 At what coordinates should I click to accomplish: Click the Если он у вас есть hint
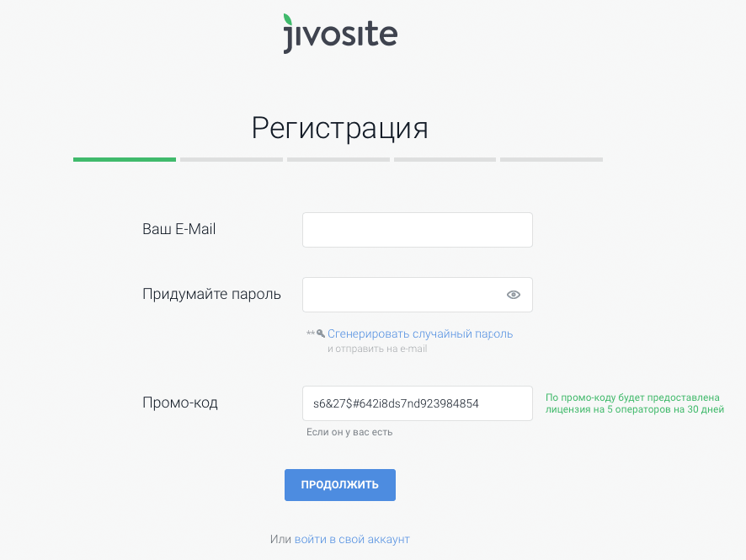tap(349, 432)
